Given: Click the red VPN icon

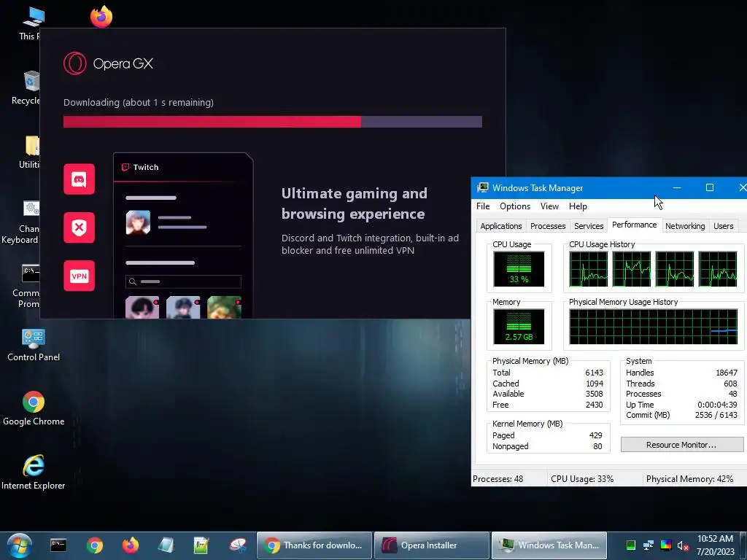Looking at the screenshot, I should point(79,276).
